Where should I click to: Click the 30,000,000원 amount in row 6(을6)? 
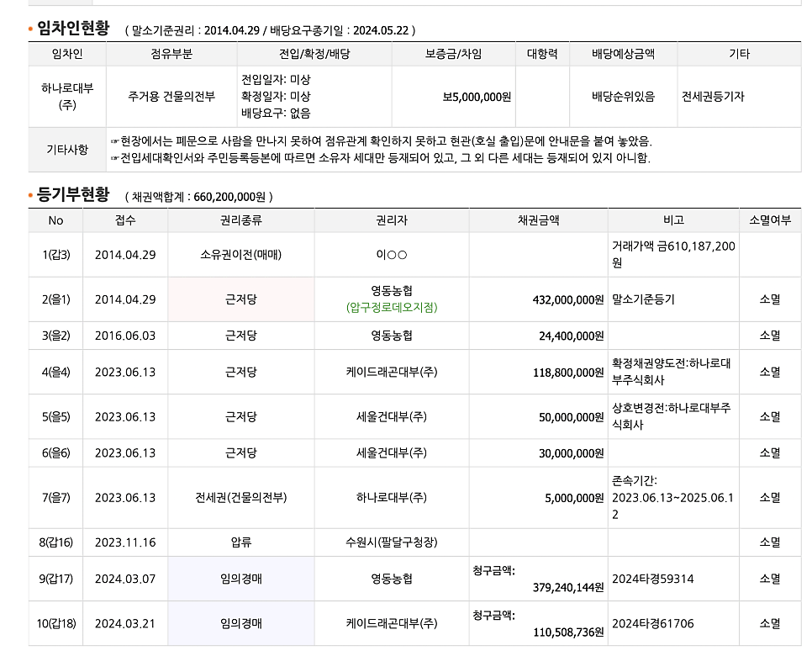[x=572, y=453]
